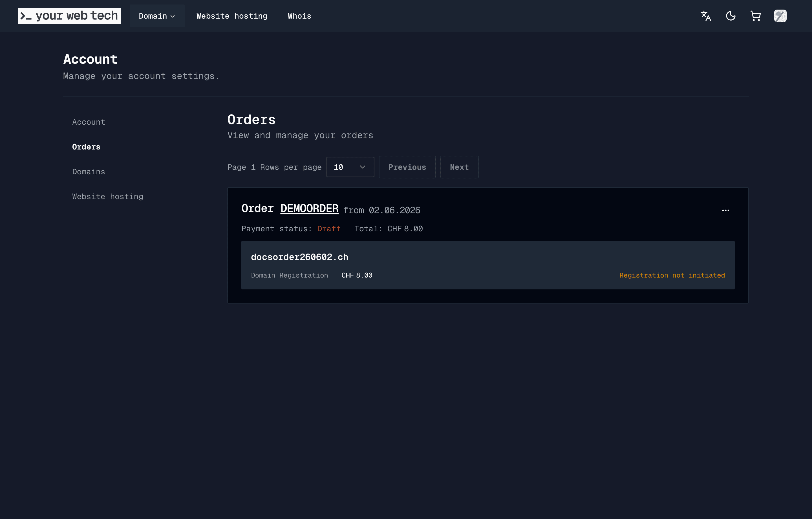
Task: Open the three-dots menu for order DEMOORDER
Action: pyautogui.click(x=725, y=210)
